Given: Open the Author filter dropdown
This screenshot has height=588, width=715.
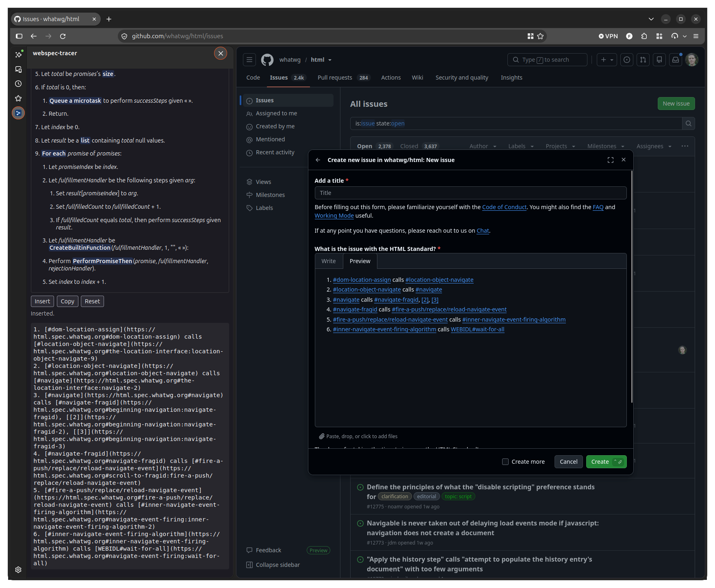Looking at the screenshot, I should (483, 146).
